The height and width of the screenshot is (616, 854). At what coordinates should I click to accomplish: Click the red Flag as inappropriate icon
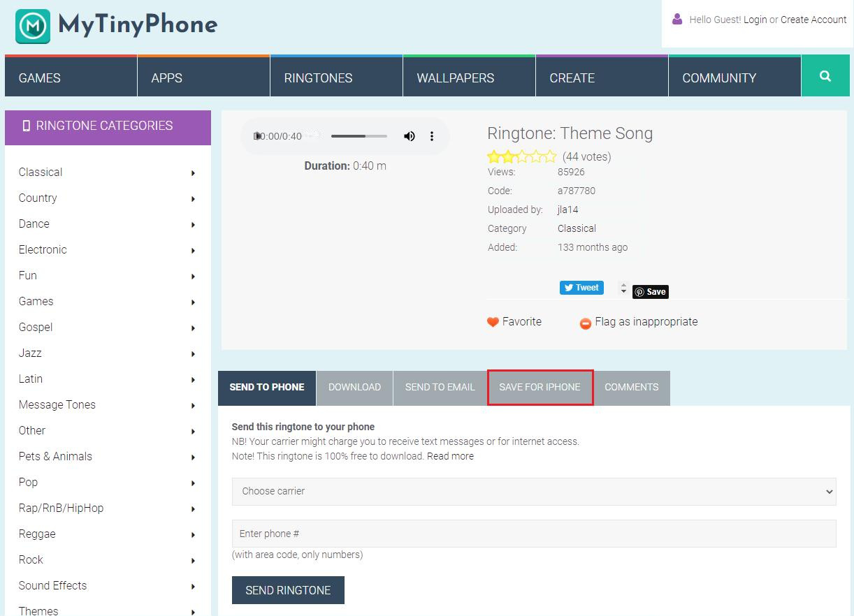tap(586, 323)
